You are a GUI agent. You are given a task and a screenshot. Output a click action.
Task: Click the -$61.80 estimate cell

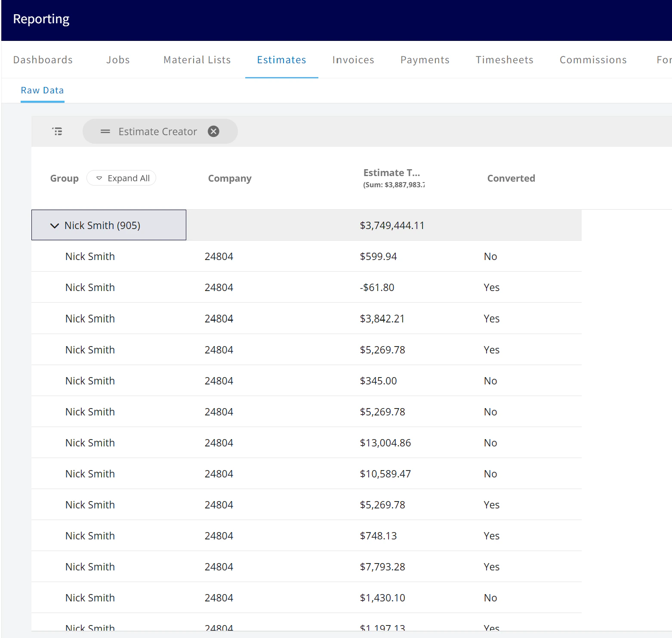(377, 288)
